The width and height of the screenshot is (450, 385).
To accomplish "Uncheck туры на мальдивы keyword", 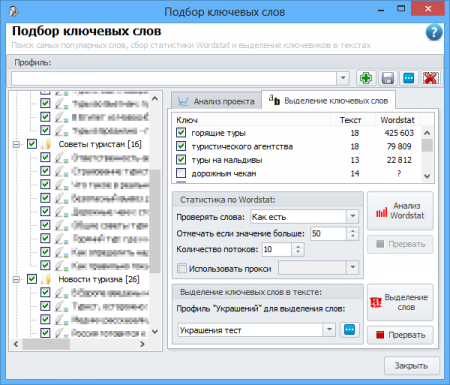I will [x=181, y=159].
